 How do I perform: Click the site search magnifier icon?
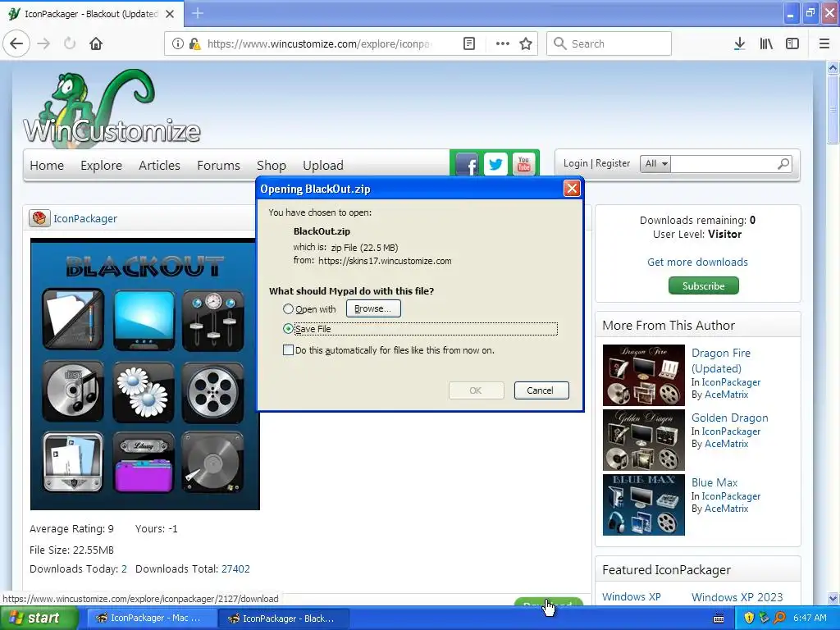coord(783,163)
